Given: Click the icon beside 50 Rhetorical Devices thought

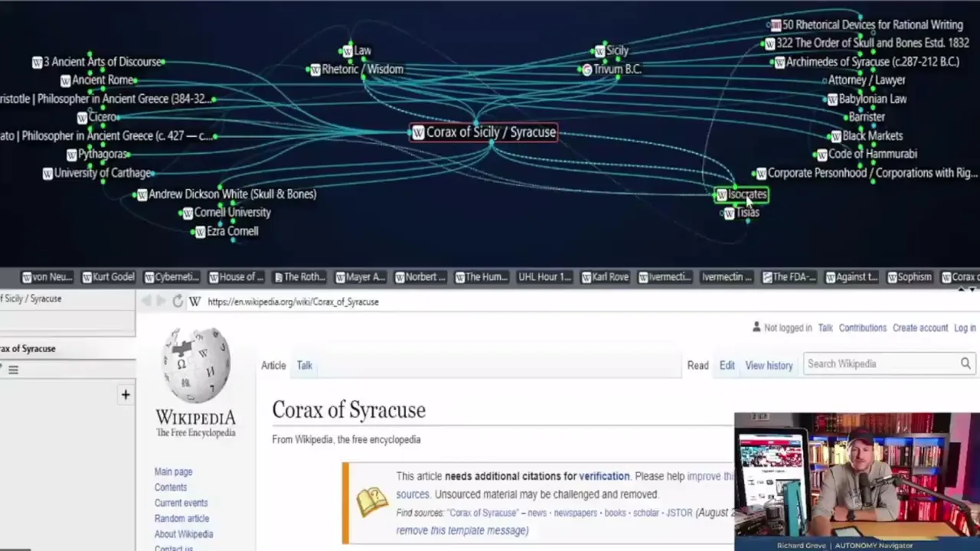Looking at the screenshot, I should tap(776, 25).
